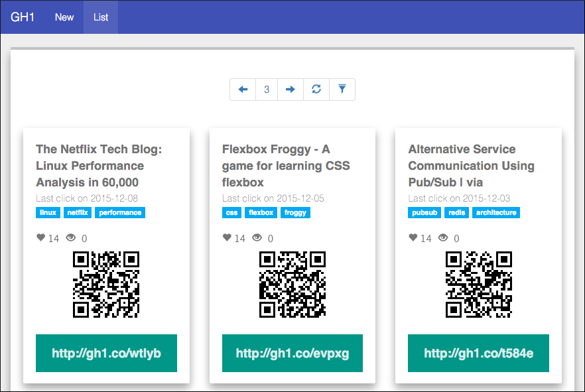Open the filter options funnel icon
The width and height of the screenshot is (585, 392).
point(342,90)
